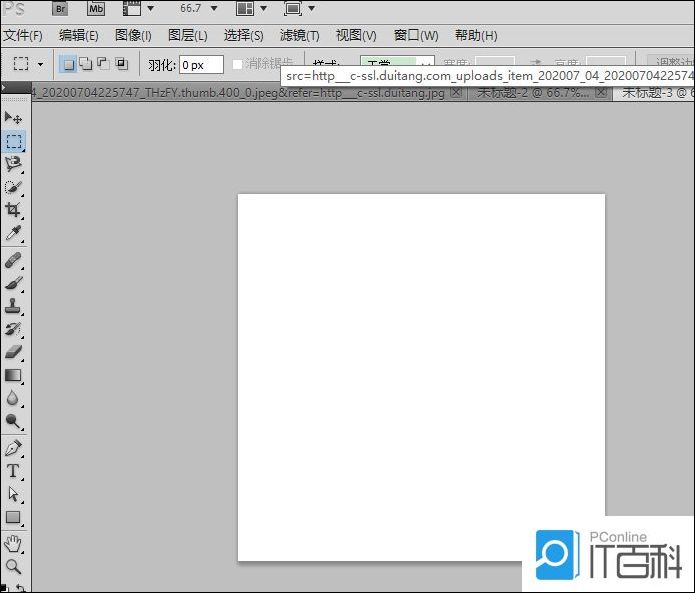Switch to Add to Selection mode
Screen dimensions: 695x593
[86, 64]
